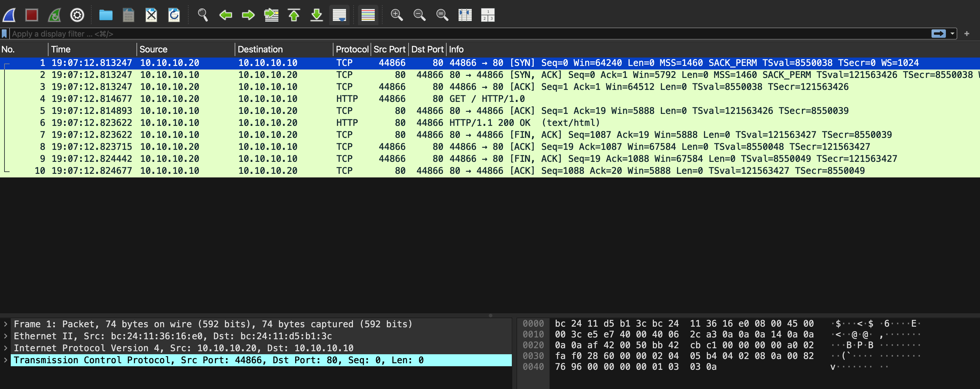The image size is (980, 389).
Task: Jump to the first packet icon
Action: 294,15
